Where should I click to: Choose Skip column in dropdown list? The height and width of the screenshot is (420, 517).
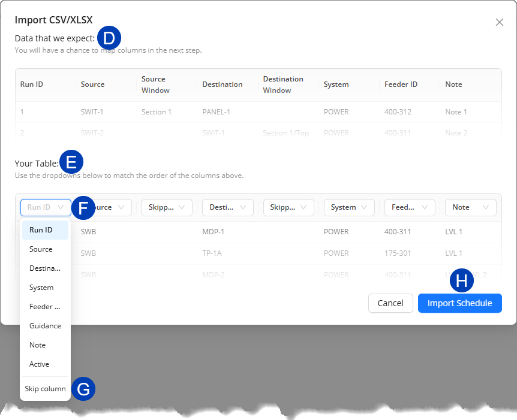point(45,389)
